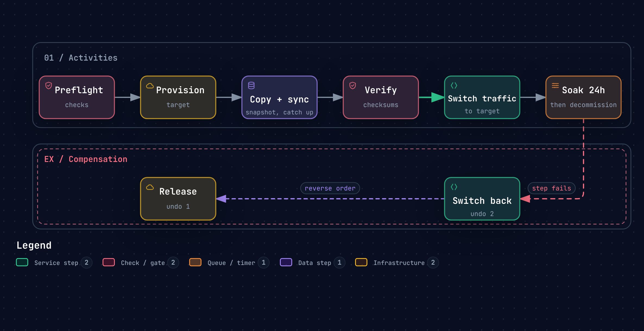Click the 'step fails' edge label
The height and width of the screenshot is (331, 644).
(551, 188)
